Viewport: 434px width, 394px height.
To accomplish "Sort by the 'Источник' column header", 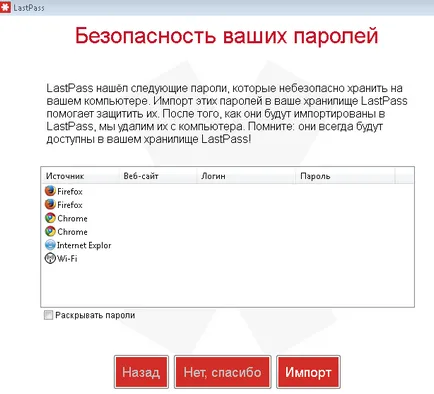I will [x=81, y=176].
